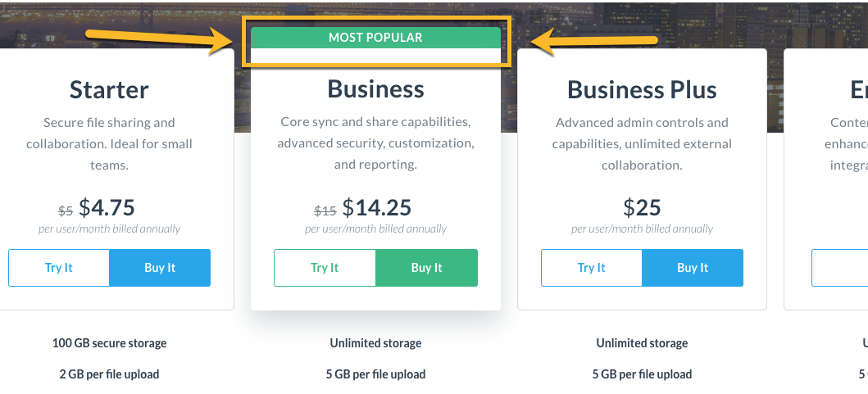Viewport: 868px width, 394px height.
Task: Click Unlimited storage under the Business plan
Action: (x=375, y=343)
